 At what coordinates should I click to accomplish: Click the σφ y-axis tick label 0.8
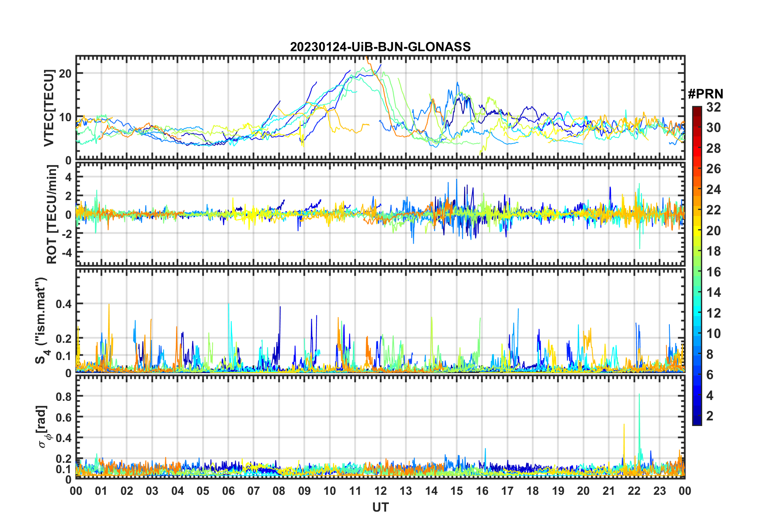point(64,396)
